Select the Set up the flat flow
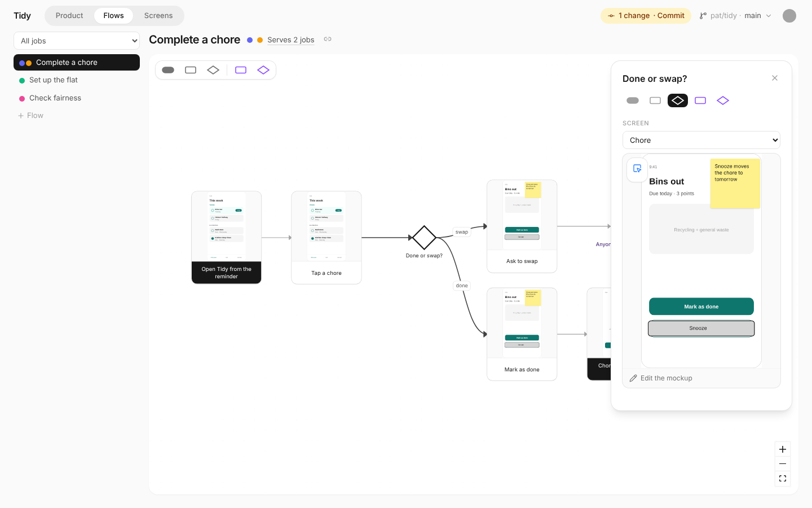 click(77, 80)
